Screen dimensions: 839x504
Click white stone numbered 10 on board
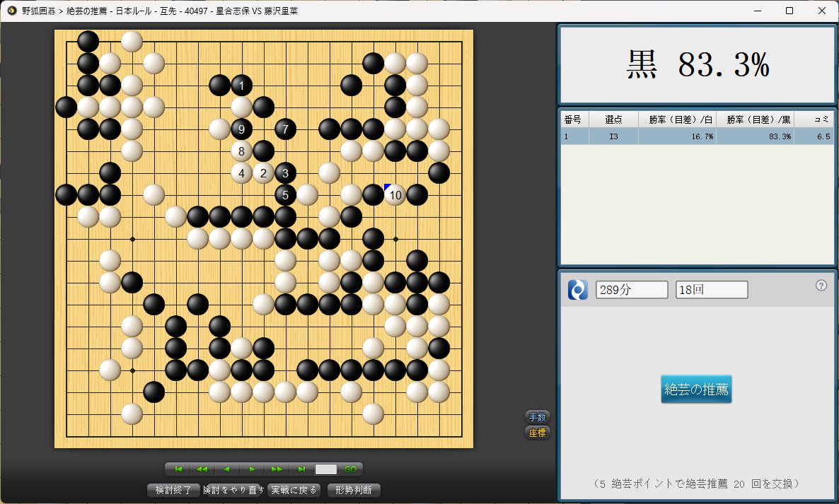pos(395,195)
